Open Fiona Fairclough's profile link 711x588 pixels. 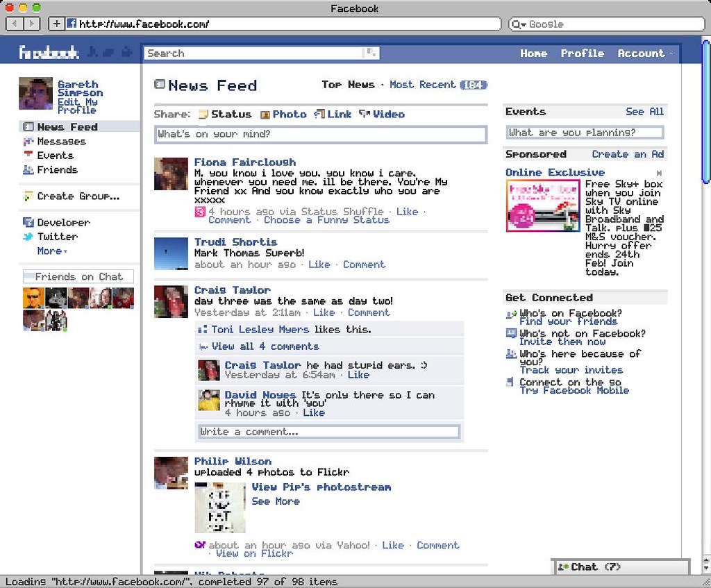[x=245, y=162]
